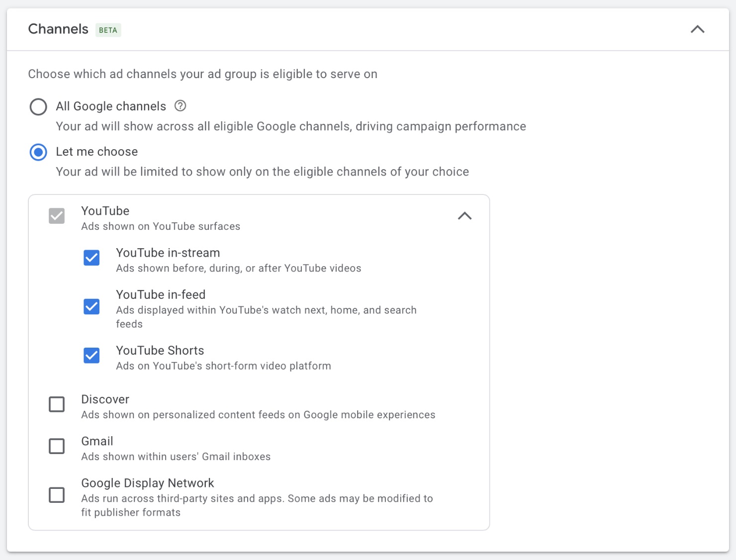Click the Gmail label text
The height and width of the screenshot is (560, 736).
(97, 441)
